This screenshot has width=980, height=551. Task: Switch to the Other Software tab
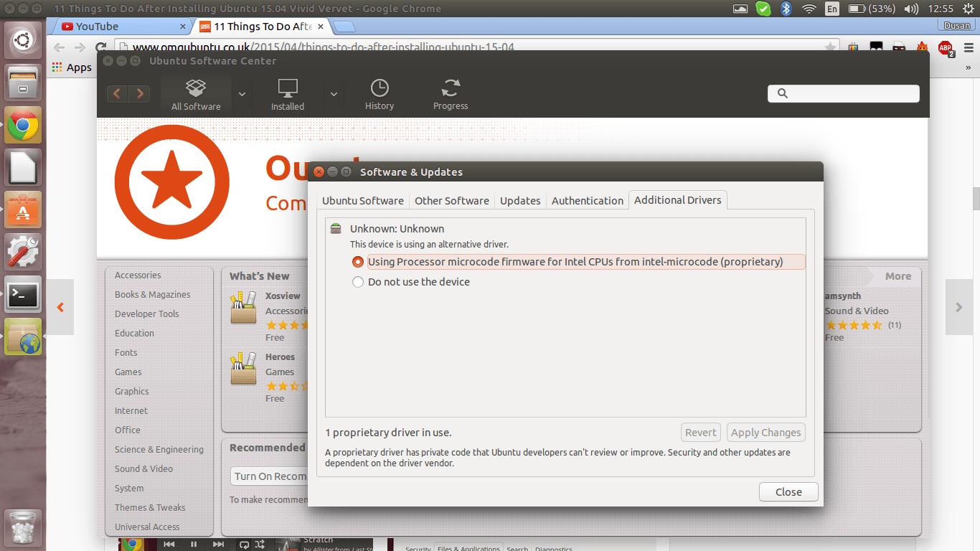pos(452,201)
